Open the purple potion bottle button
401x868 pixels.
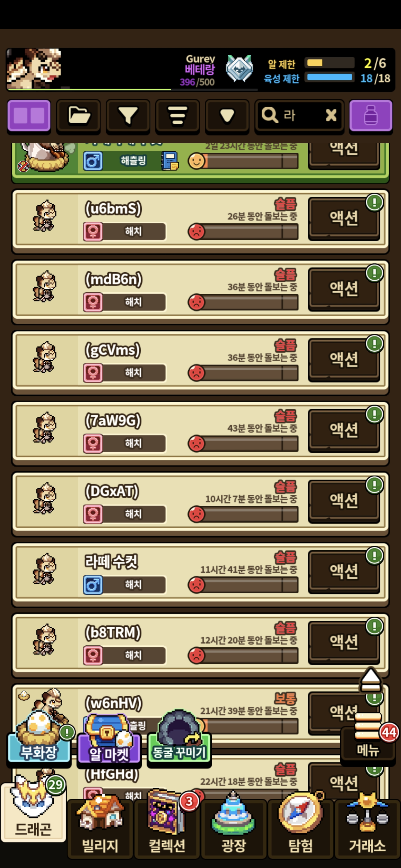[x=371, y=116]
